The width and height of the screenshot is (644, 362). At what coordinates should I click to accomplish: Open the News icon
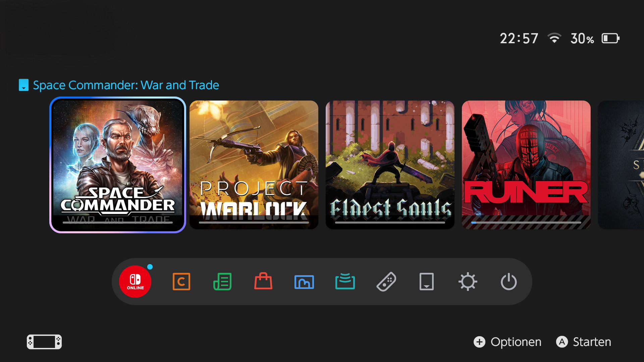tap(222, 282)
